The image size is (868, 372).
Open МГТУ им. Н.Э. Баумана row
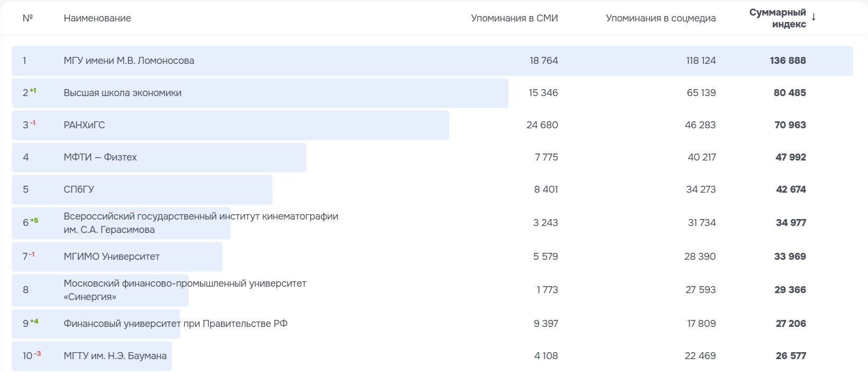point(115,356)
